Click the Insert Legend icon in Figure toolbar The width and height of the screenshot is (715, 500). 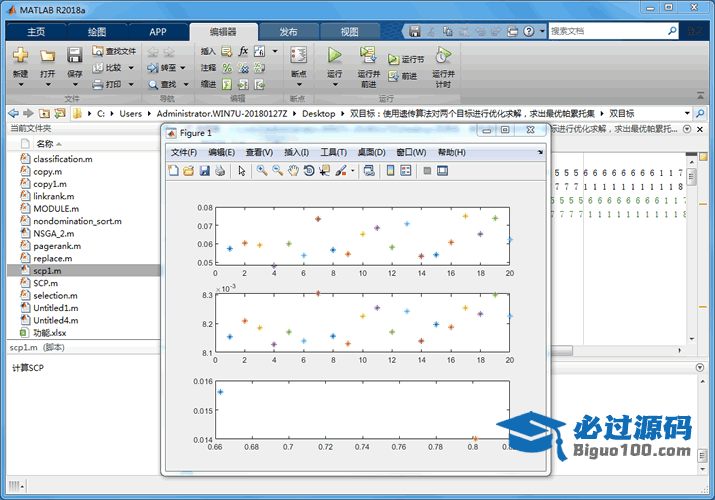click(x=405, y=171)
